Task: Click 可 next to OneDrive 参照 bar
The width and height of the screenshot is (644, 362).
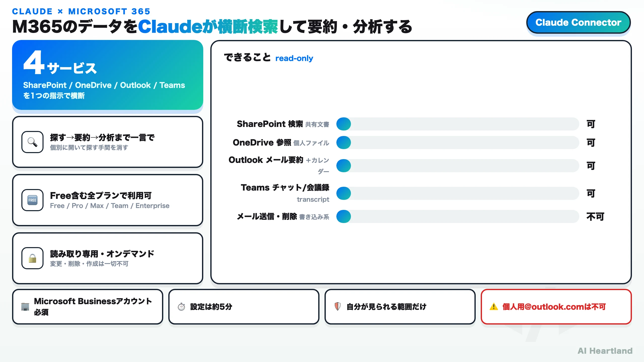Action: (x=591, y=143)
